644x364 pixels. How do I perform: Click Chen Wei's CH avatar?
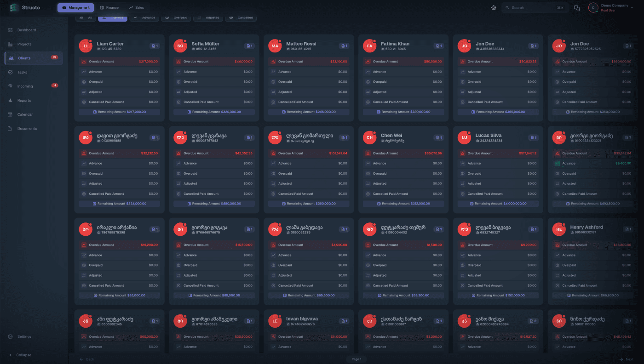click(x=369, y=137)
